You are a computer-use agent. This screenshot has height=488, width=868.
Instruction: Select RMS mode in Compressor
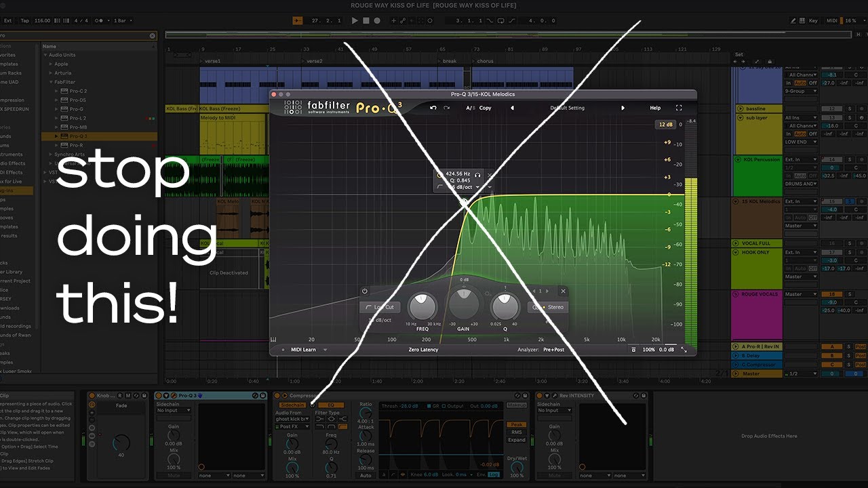click(516, 432)
